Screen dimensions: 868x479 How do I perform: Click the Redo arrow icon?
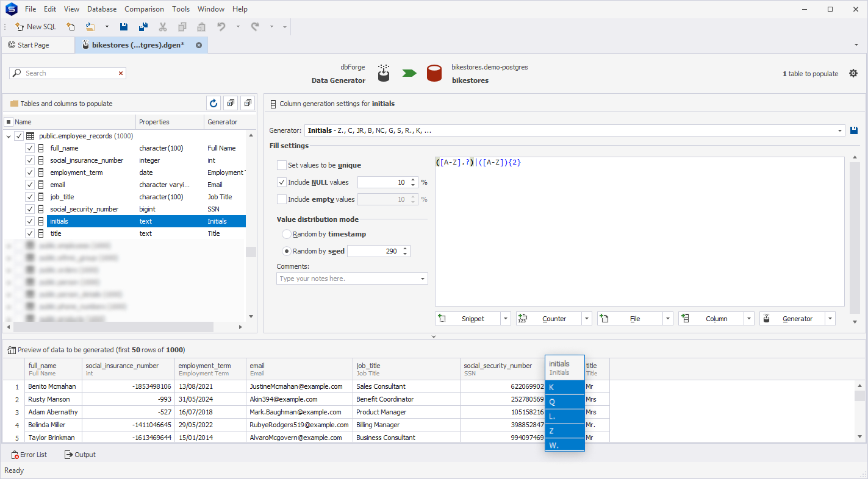255,27
